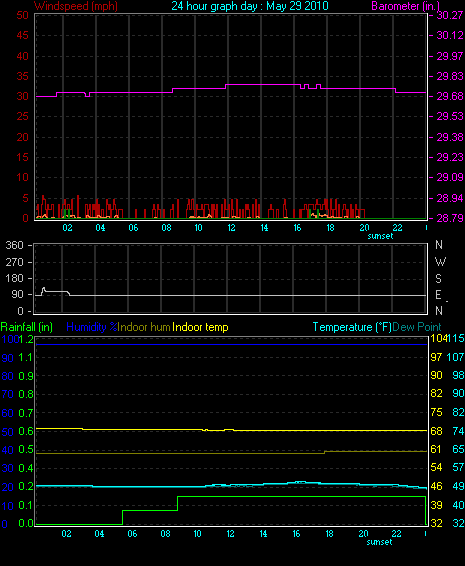Screen dimensions: 465x566
Task: Click the Windspeed (mph) legend label
Action: 75,6
